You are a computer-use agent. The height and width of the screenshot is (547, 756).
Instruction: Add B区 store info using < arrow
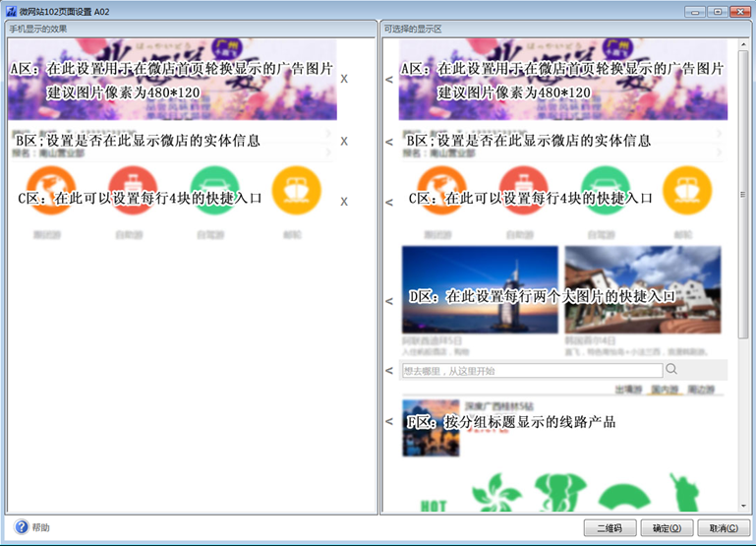pyautogui.click(x=389, y=143)
